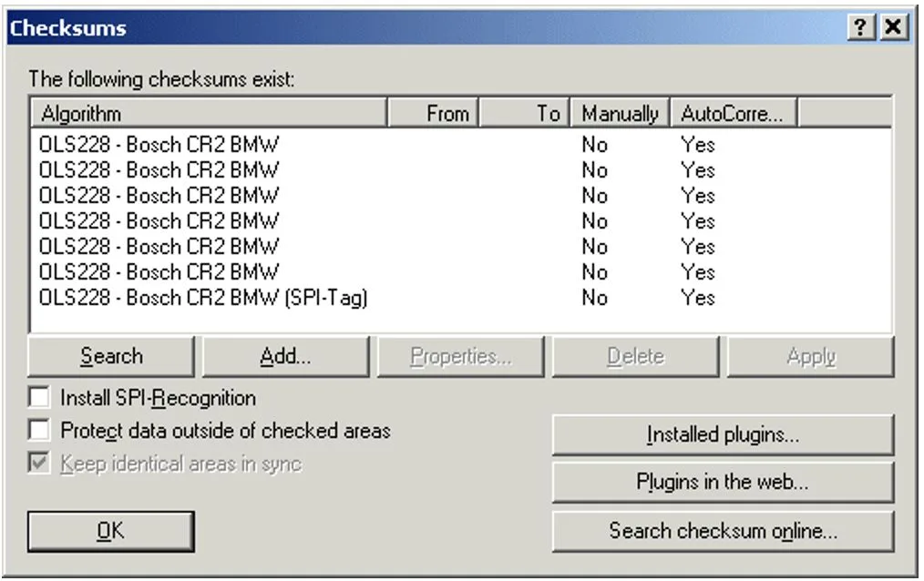This screenshot has height=581, width=924.
Task: Select the row 'OLS228 - Bosch CR2 BMW (SPI-Tag)'
Action: 461,297
